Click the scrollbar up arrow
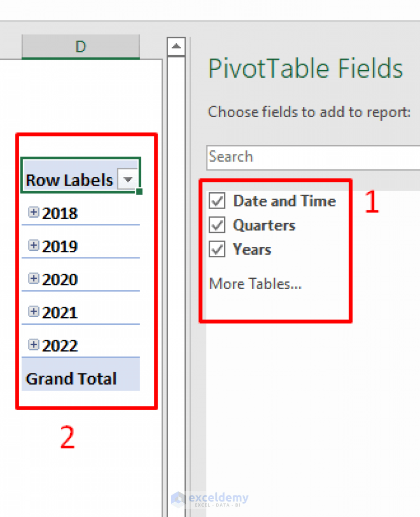This screenshot has height=517, width=420. pos(176,47)
